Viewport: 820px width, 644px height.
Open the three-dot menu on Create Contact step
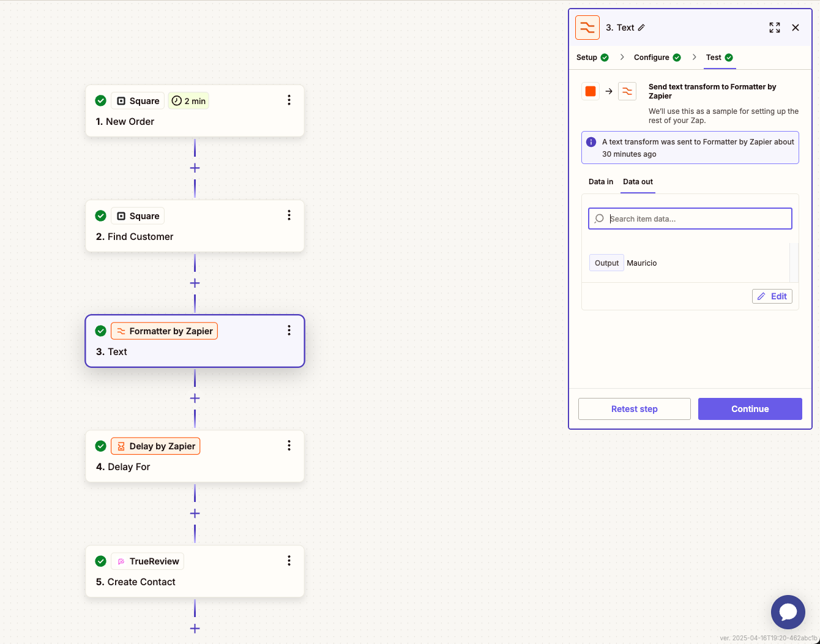pos(289,561)
